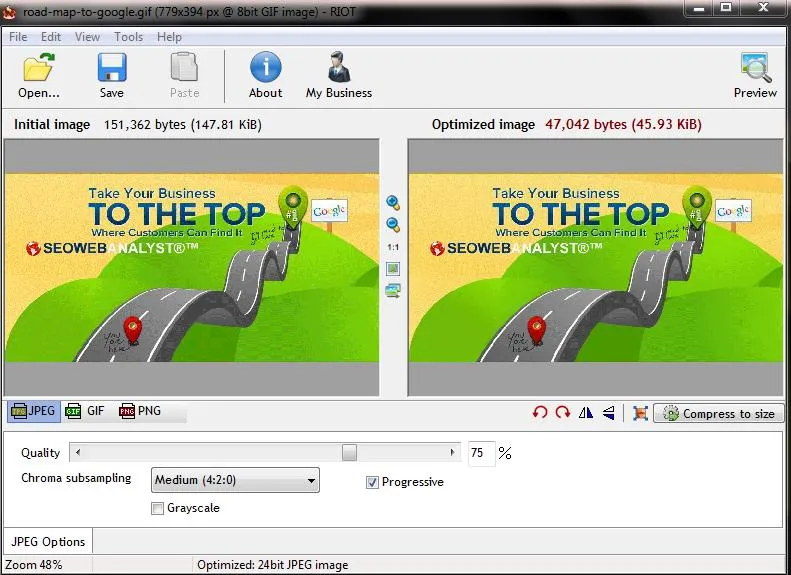Click the Quality percentage input field
This screenshot has width=791, height=575.
[x=481, y=453]
